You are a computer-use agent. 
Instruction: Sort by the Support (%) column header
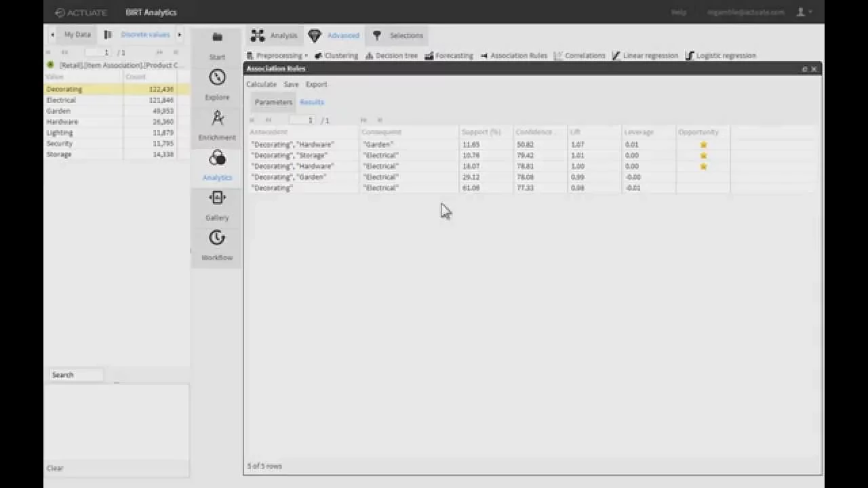(x=486, y=131)
